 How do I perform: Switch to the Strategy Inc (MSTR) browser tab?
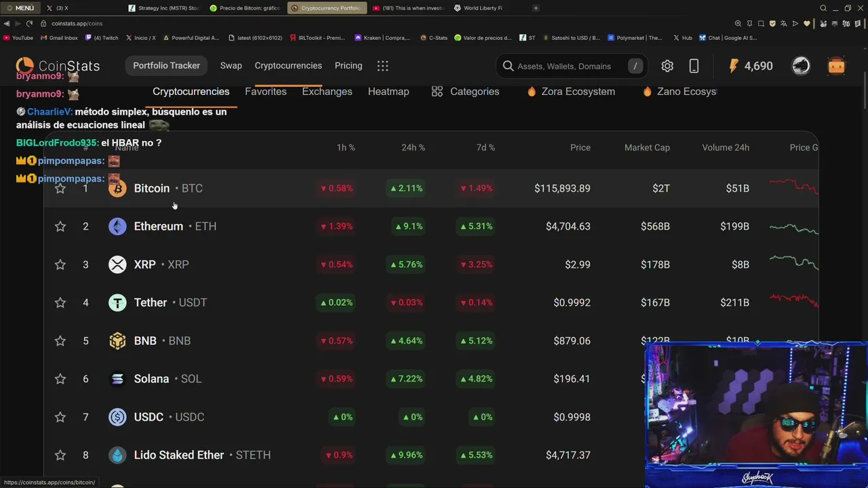pyautogui.click(x=164, y=8)
